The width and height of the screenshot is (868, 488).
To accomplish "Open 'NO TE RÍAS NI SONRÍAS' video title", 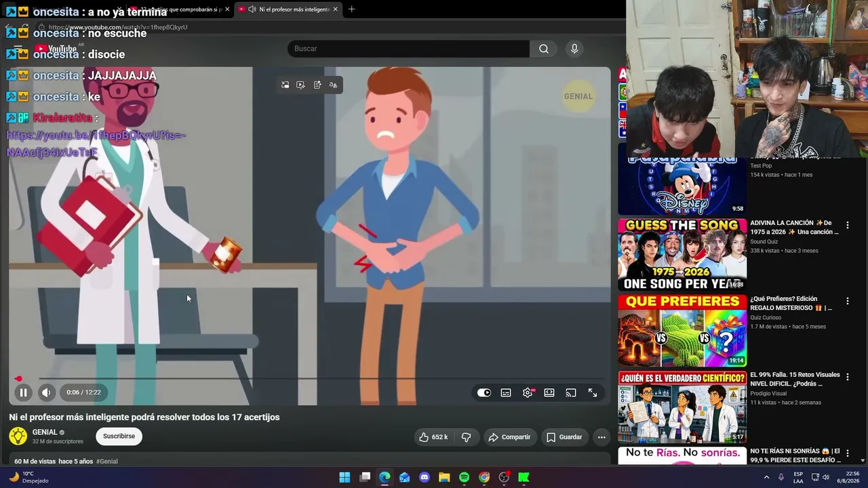I will pos(795,455).
